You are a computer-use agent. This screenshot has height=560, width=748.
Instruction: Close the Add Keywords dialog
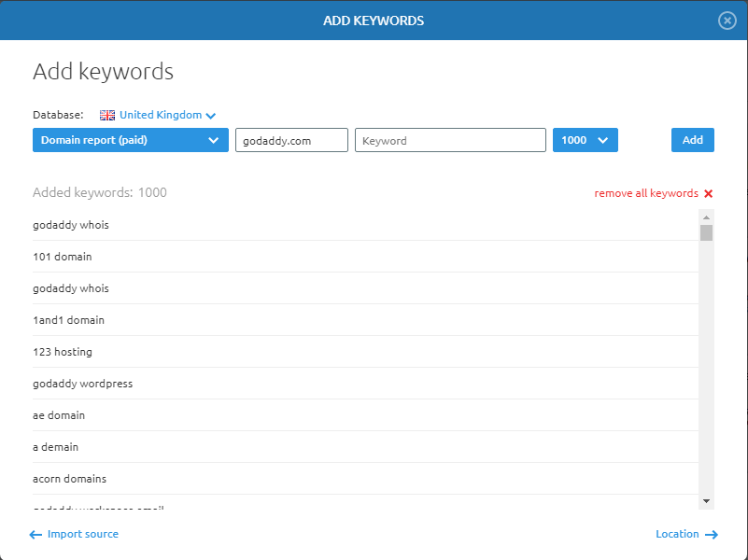(x=727, y=21)
